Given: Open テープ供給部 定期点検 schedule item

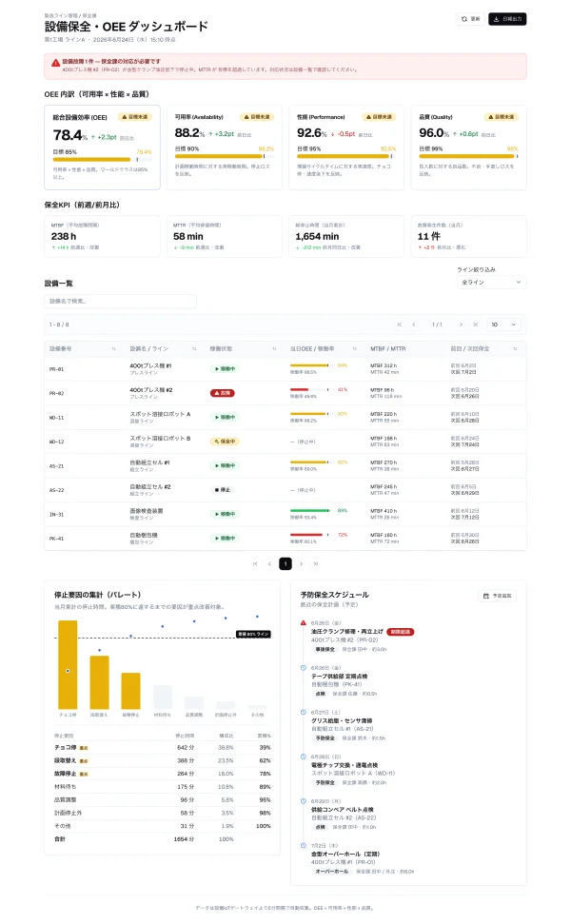Looking at the screenshot, I should (x=340, y=676).
